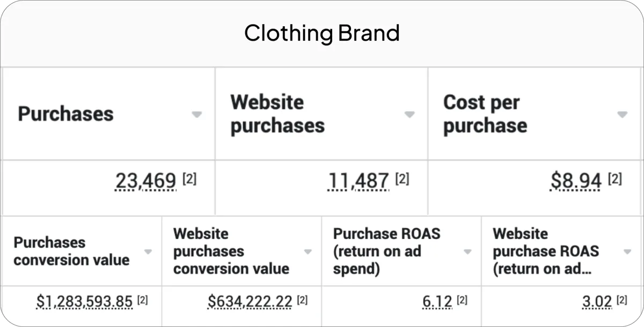Click the $1,283,593.85 conversion value
The image size is (644, 327).
(x=84, y=302)
